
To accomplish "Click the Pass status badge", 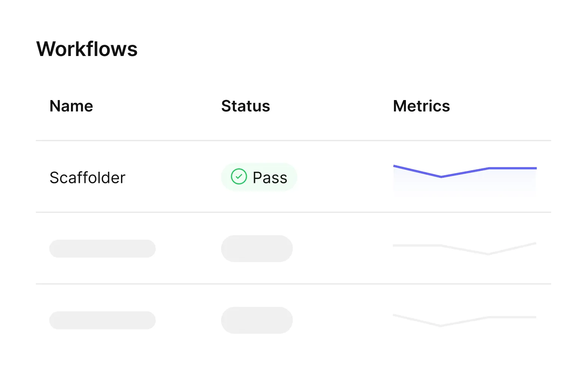I will [x=259, y=177].
